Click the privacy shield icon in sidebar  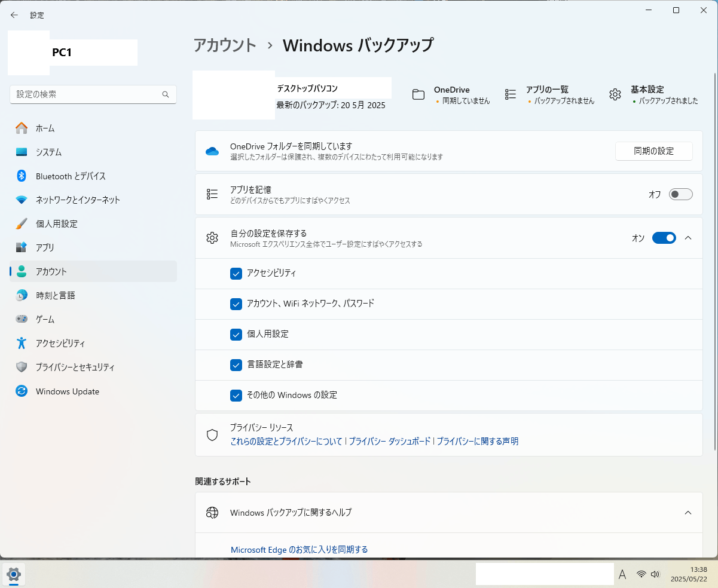point(22,367)
